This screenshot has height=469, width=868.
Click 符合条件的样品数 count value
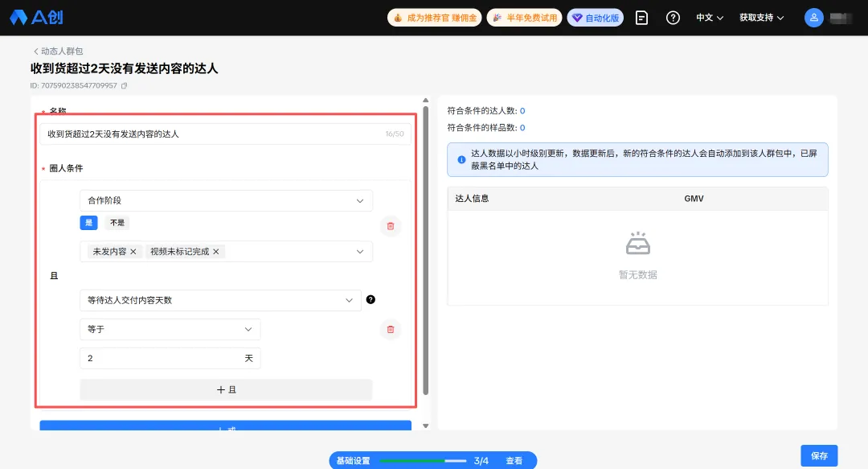522,127
